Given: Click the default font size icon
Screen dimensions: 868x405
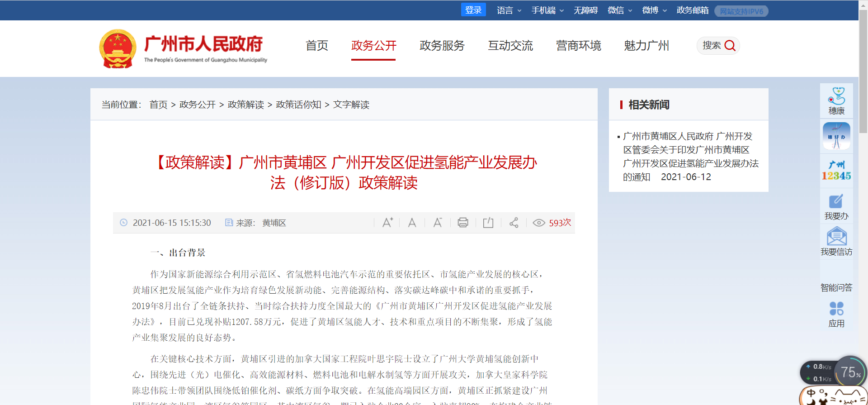Looking at the screenshot, I should [412, 223].
